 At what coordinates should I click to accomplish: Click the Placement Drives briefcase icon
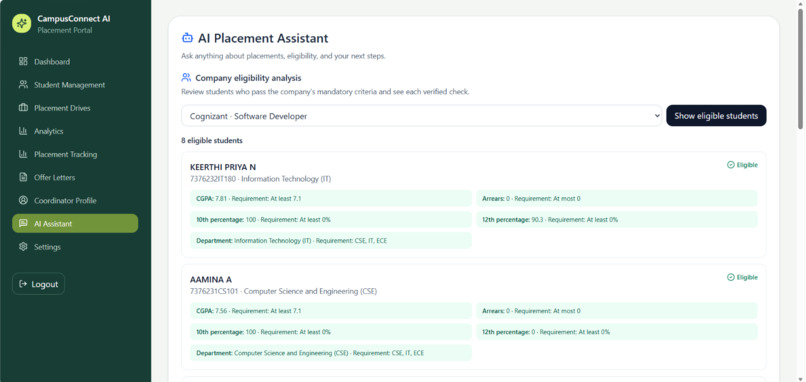pyautogui.click(x=23, y=107)
